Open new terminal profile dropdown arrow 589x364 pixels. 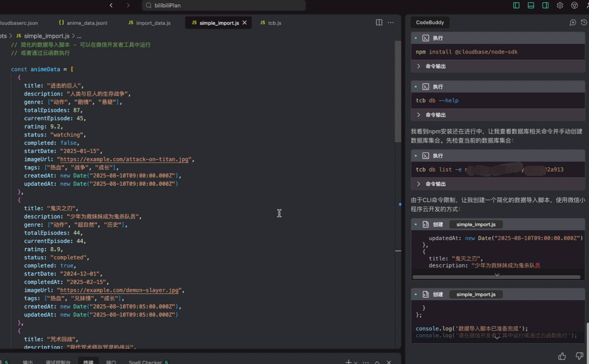(x=355, y=362)
